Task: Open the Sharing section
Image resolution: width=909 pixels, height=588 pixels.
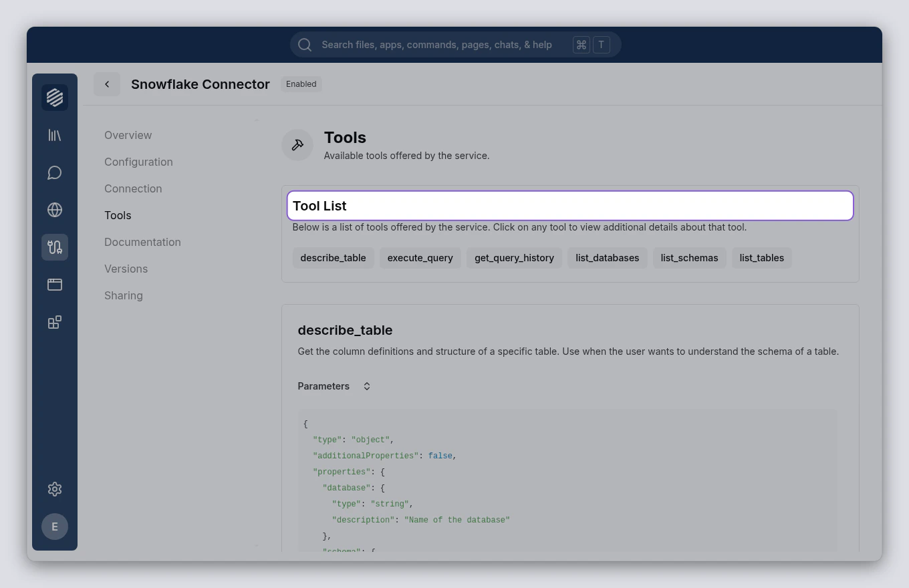Action: click(x=124, y=295)
